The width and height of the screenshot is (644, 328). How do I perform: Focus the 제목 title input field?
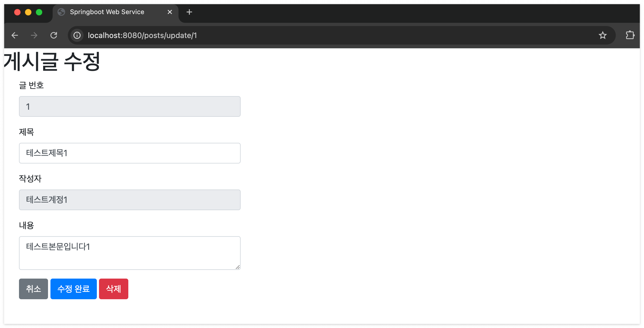(x=130, y=153)
